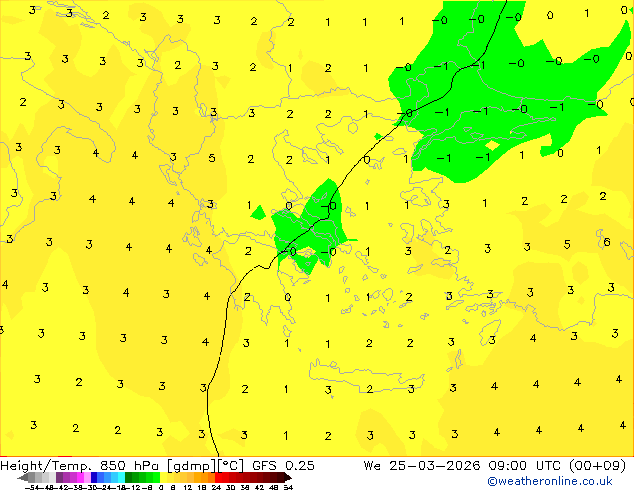634x490 pixels.
Task: Click the '(00+09)' forecast offset label
Action: coord(597,466)
